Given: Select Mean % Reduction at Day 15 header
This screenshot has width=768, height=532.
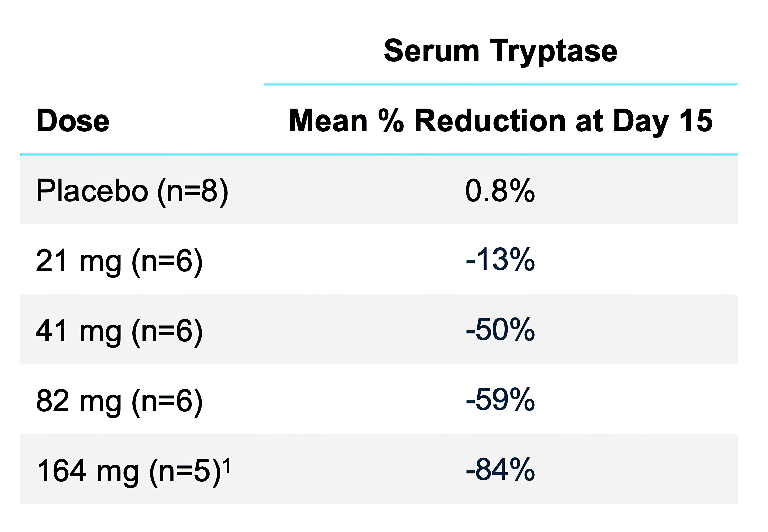Looking at the screenshot, I should pyautogui.click(x=501, y=121).
